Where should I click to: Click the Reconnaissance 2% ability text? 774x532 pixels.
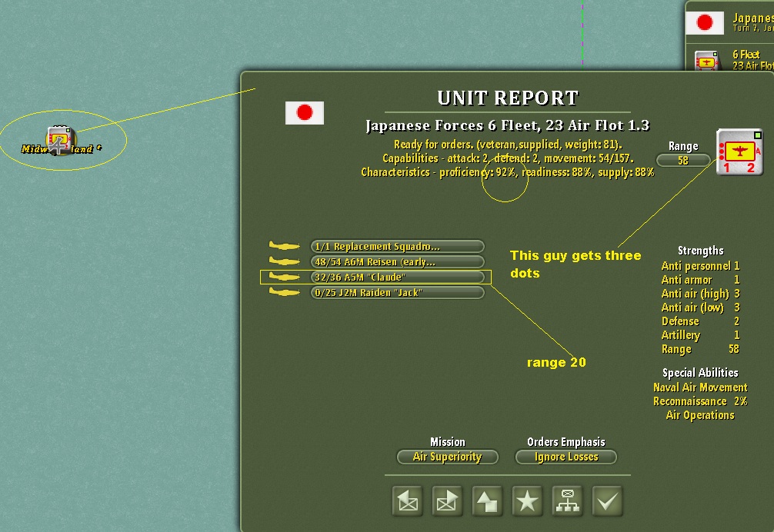[700, 401]
